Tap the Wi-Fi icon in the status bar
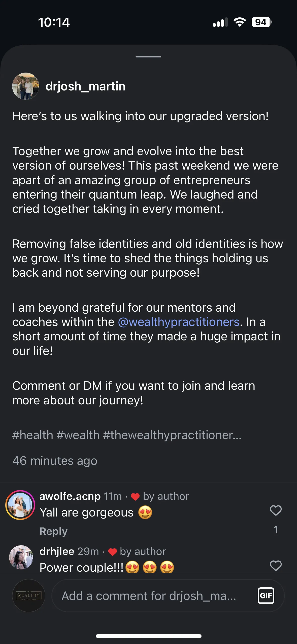The width and height of the screenshot is (297, 644). click(240, 22)
